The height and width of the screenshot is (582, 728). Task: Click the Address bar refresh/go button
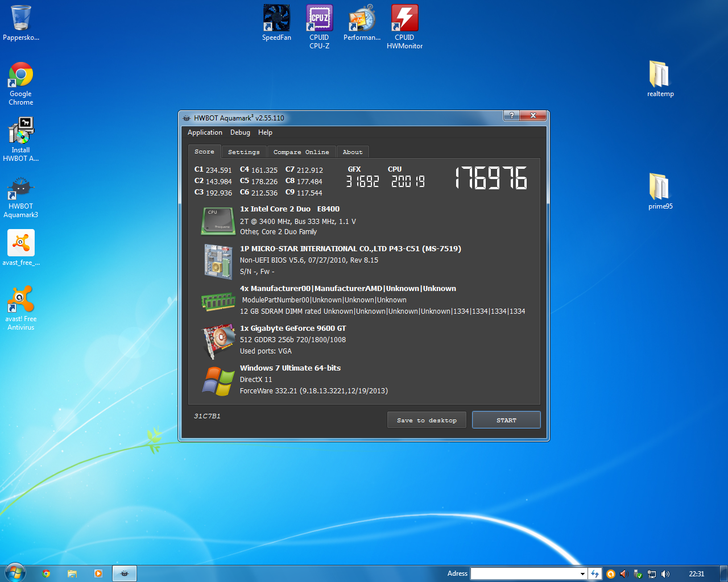tap(595, 574)
